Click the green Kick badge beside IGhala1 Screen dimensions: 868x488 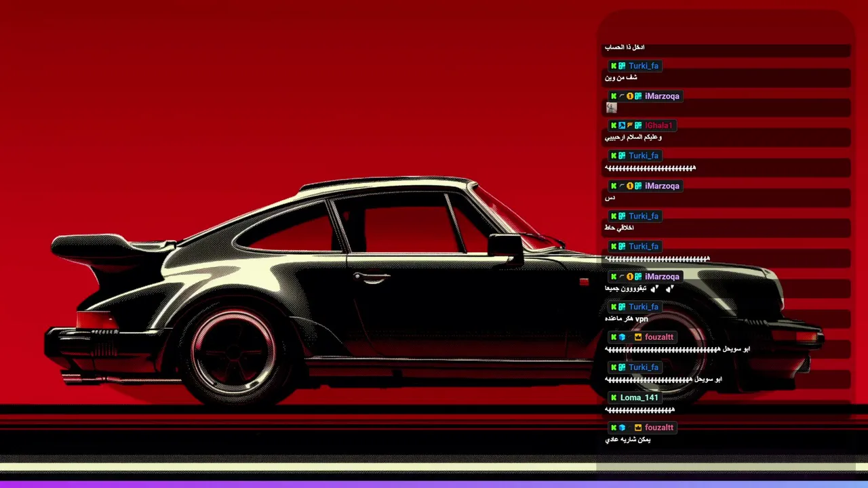click(614, 125)
